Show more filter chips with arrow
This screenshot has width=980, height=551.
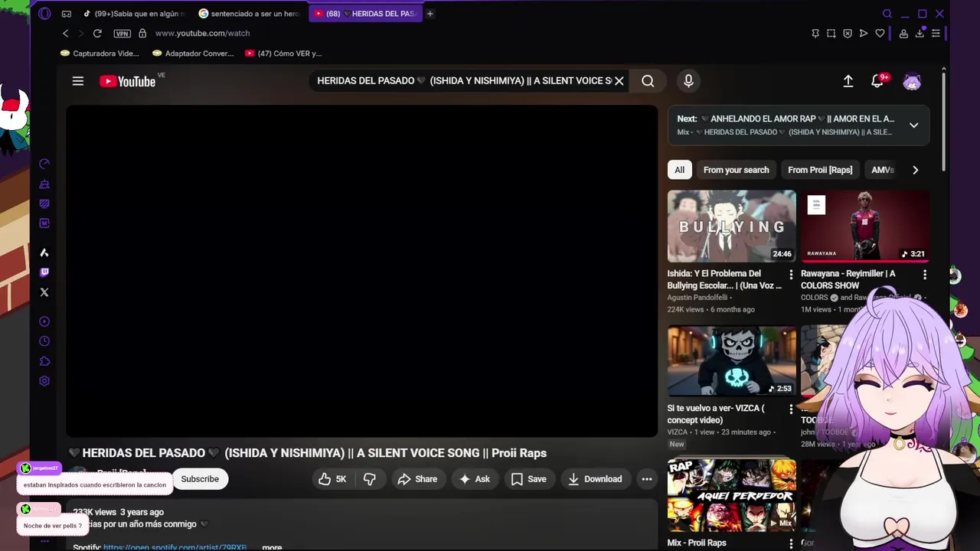(x=915, y=170)
